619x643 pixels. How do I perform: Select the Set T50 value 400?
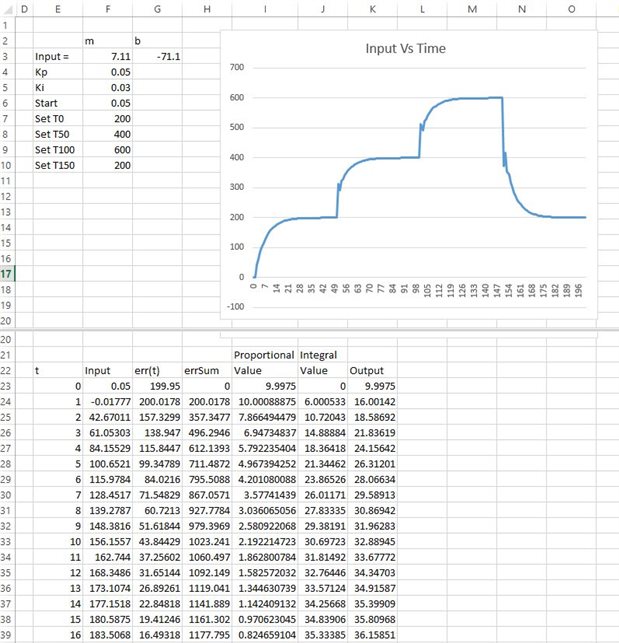pos(107,134)
